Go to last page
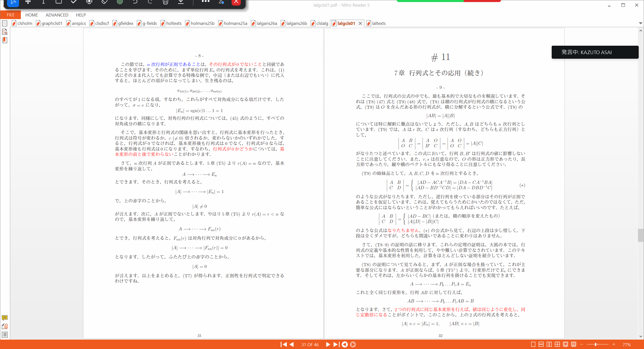Screen dimensions: 644x349 click(336, 344)
